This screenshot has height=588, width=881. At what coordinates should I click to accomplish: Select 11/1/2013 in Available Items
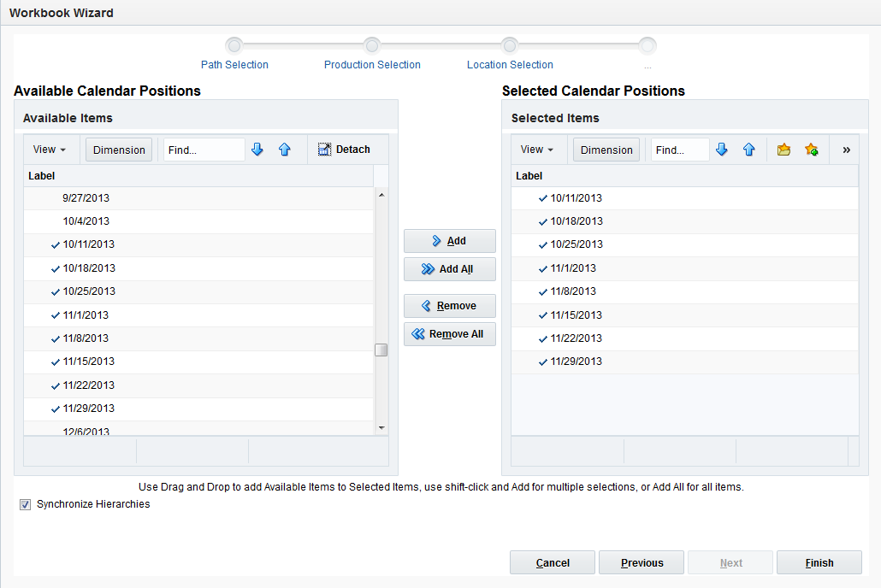click(199, 315)
